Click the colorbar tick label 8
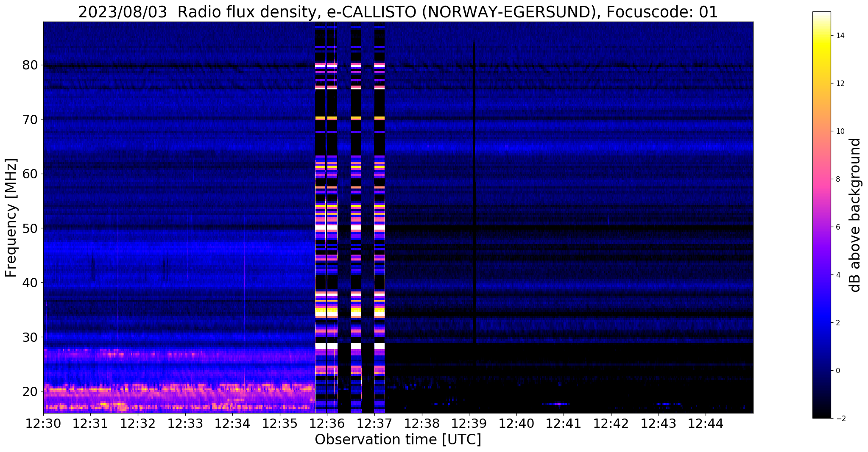868x452 pixels. pos(838,179)
